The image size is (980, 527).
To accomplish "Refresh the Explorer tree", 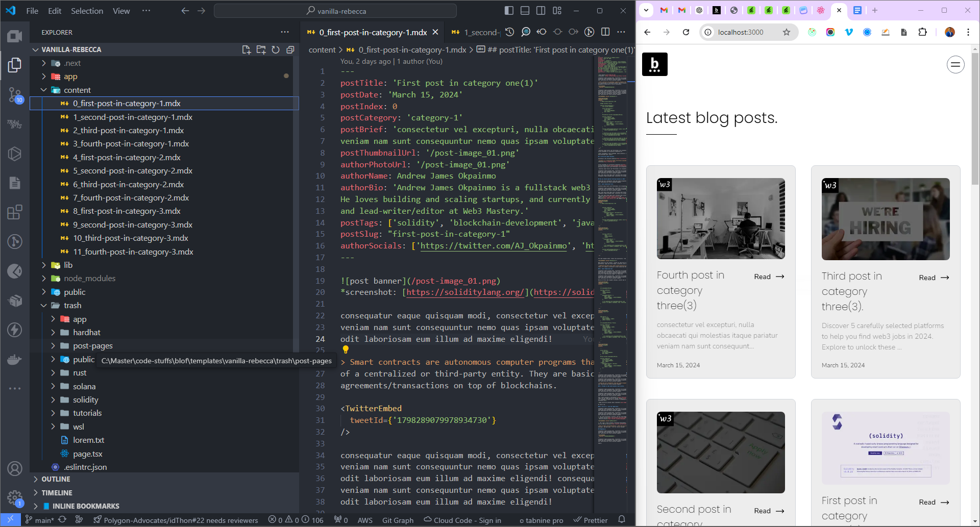I will (x=276, y=49).
